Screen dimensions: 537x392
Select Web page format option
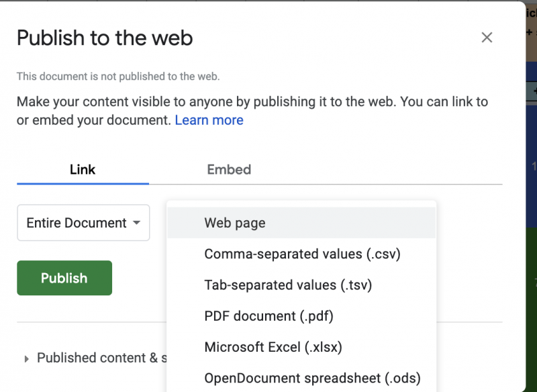pyautogui.click(x=235, y=224)
